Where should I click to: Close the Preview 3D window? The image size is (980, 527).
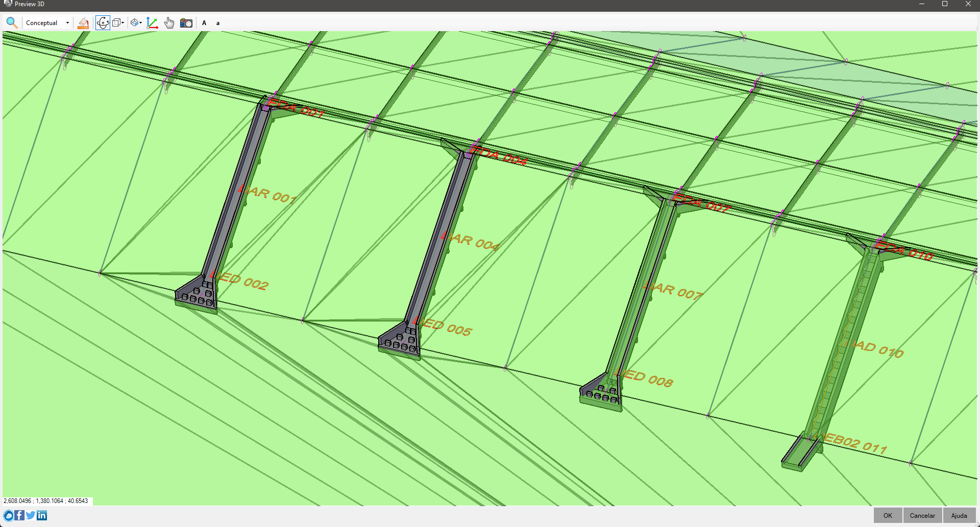point(968,4)
